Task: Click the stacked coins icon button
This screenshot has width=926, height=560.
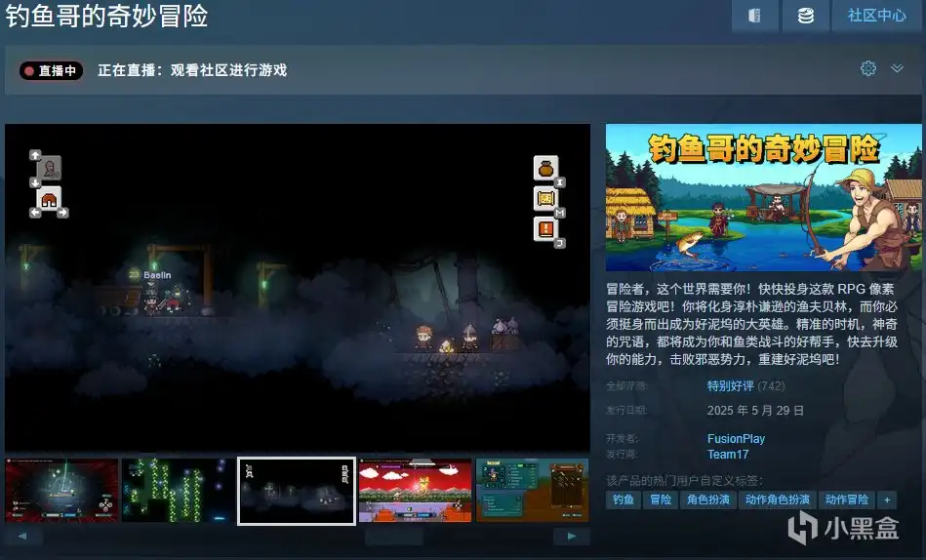Action: [x=806, y=16]
